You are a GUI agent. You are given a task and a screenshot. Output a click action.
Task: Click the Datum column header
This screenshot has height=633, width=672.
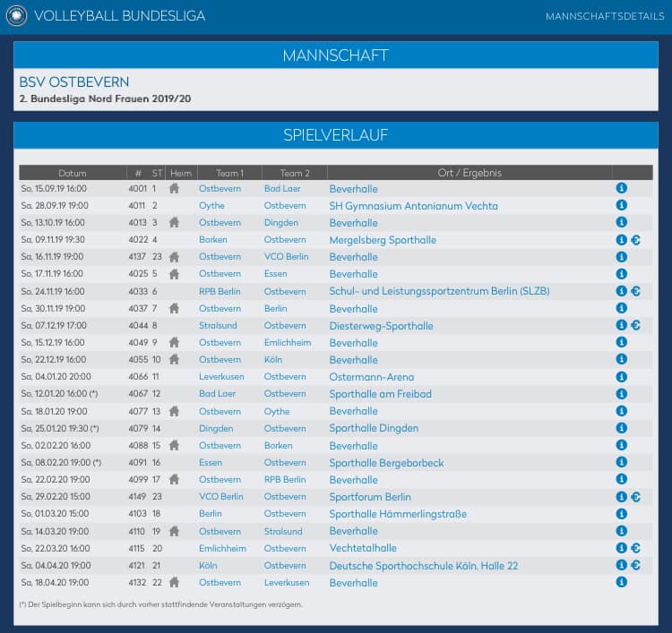73,173
